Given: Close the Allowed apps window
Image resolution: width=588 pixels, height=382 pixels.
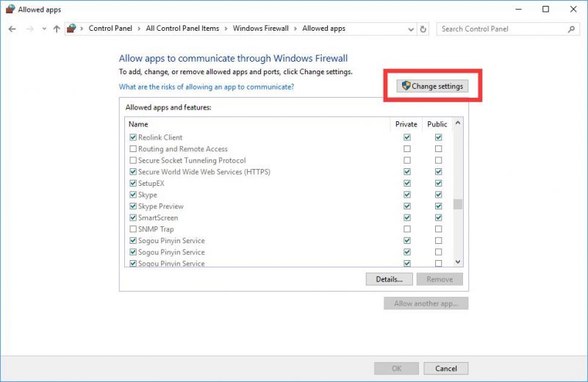Looking at the screenshot, I should coord(573,10).
